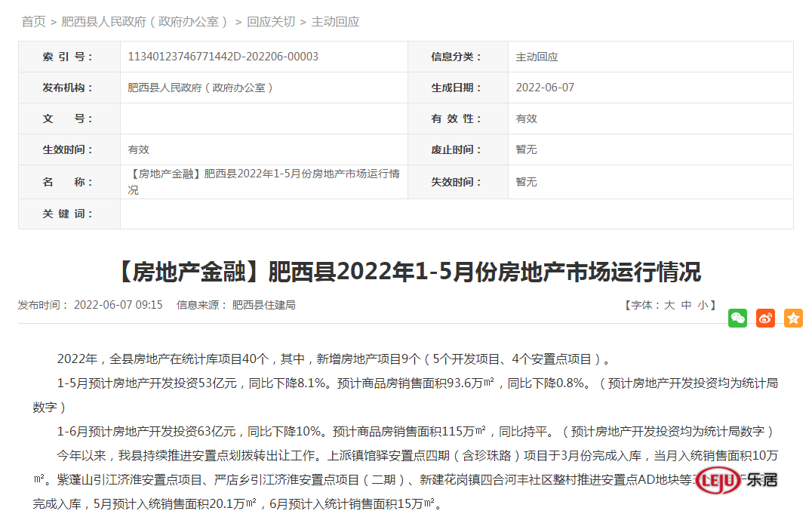
Task: Switch font size to 大
Action: (x=670, y=306)
